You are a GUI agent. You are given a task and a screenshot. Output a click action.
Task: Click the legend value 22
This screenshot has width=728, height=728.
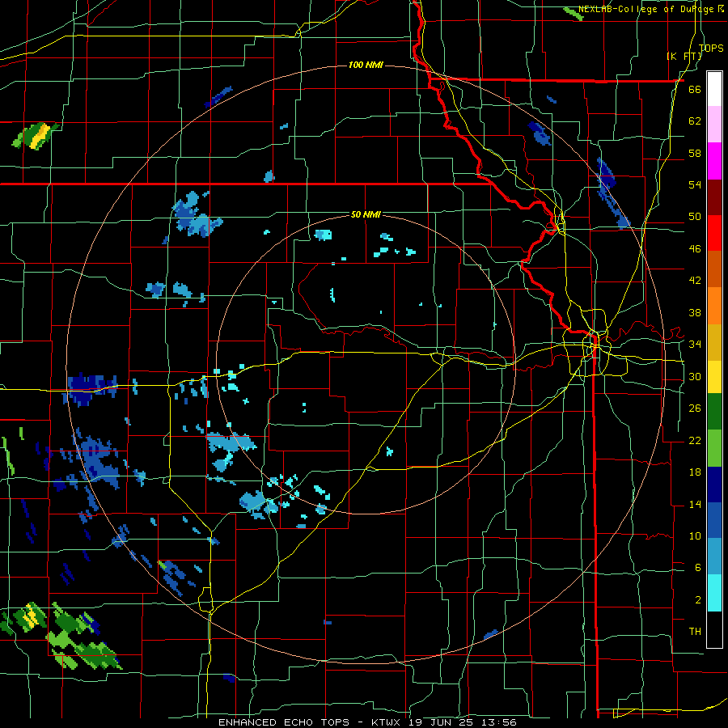point(695,440)
